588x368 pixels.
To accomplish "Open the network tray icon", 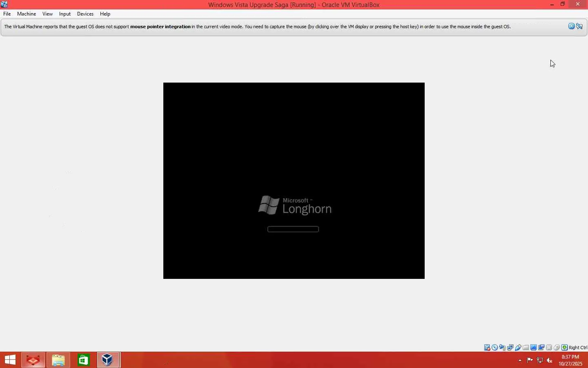I will [540, 360].
